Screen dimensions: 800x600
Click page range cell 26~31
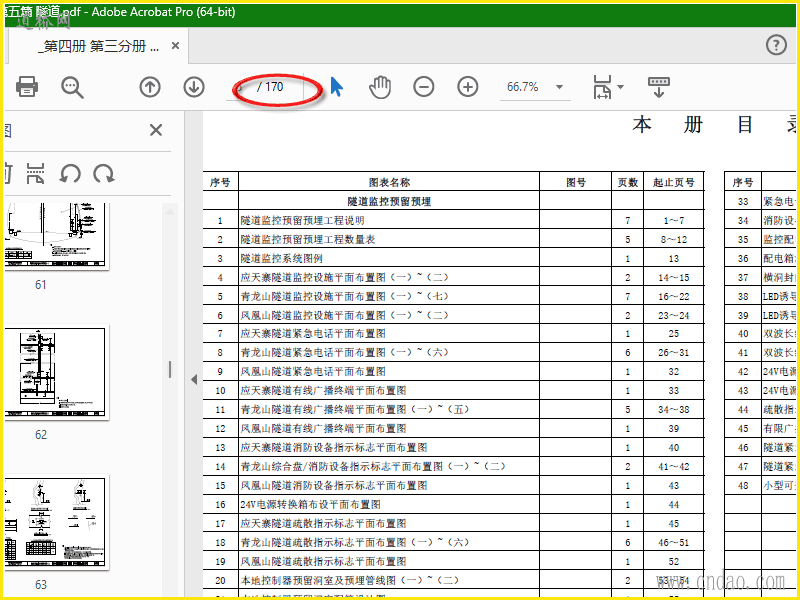pos(673,353)
